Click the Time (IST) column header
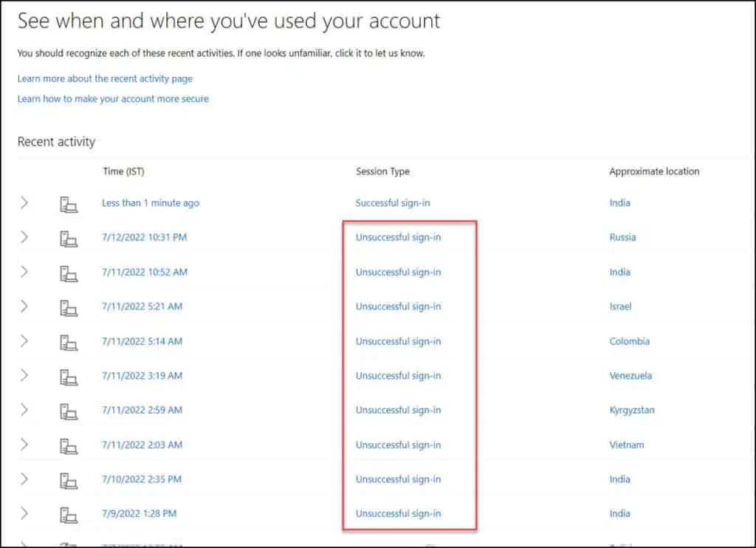Screen dimensions: 756x548 [123, 171]
